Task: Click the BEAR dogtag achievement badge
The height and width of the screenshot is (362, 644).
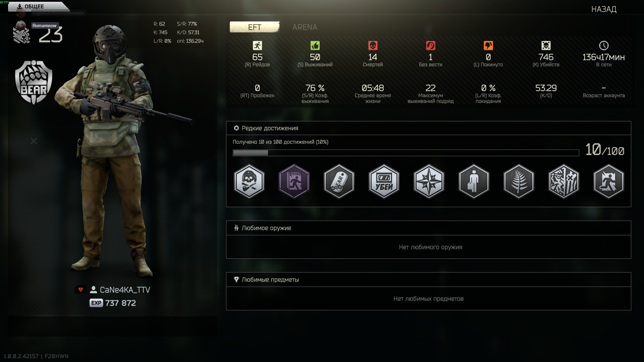Action: (x=339, y=181)
